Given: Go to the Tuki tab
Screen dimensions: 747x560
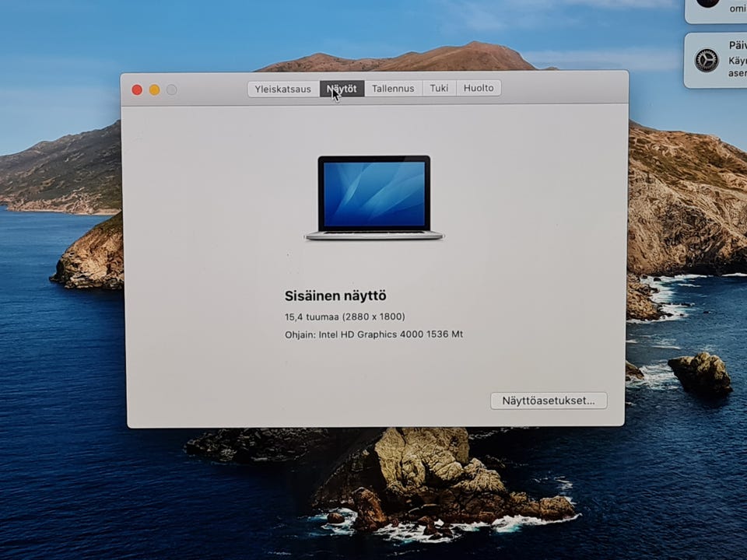Looking at the screenshot, I should 439,88.
